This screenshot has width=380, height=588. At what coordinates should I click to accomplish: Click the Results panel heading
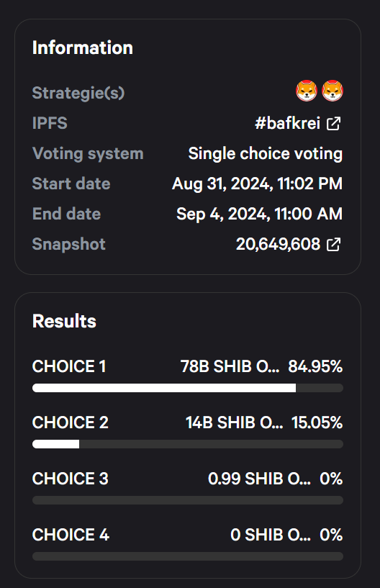click(64, 321)
